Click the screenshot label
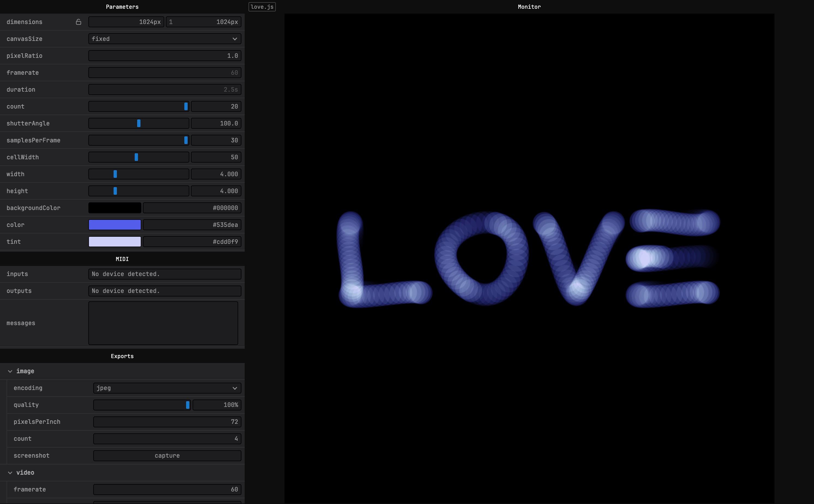 [31, 456]
